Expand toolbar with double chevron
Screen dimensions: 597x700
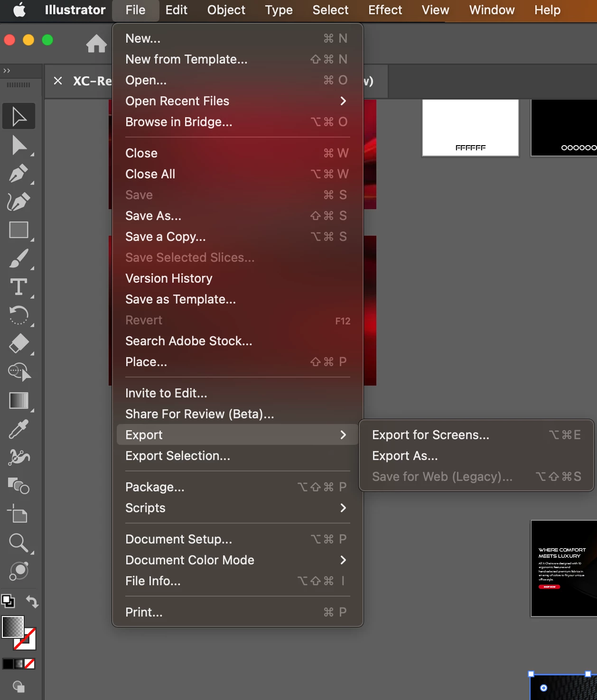click(7, 71)
